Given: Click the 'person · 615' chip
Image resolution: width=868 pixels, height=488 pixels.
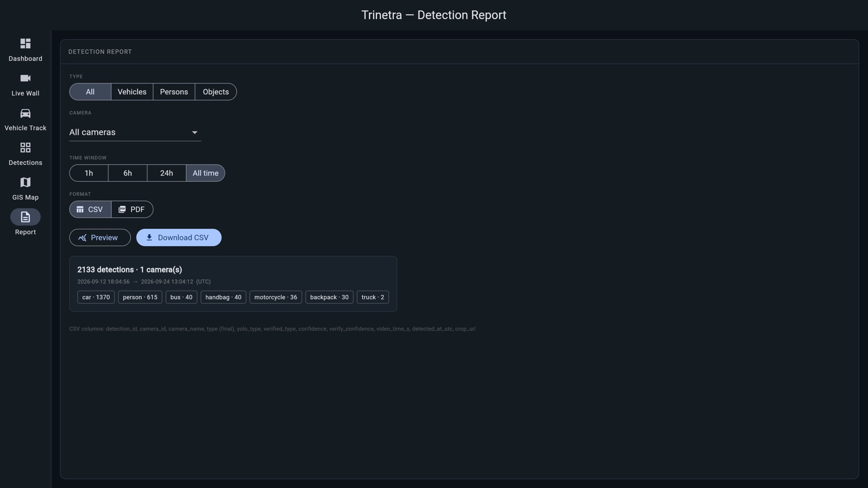Looking at the screenshot, I should click(x=140, y=297).
